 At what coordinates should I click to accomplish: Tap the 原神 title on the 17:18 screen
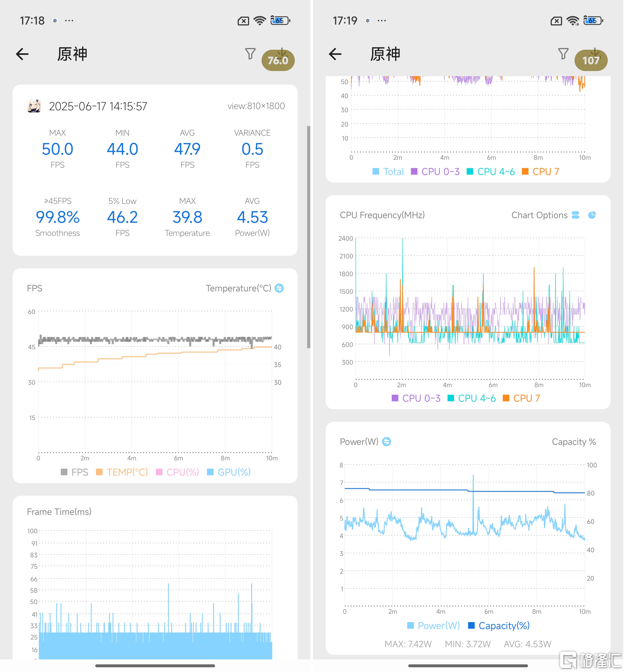(72, 54)
